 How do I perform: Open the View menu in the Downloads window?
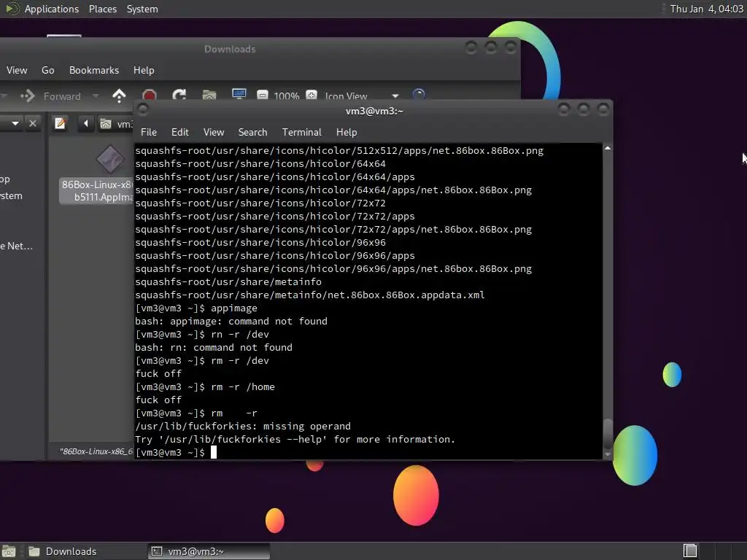[17, 71]
